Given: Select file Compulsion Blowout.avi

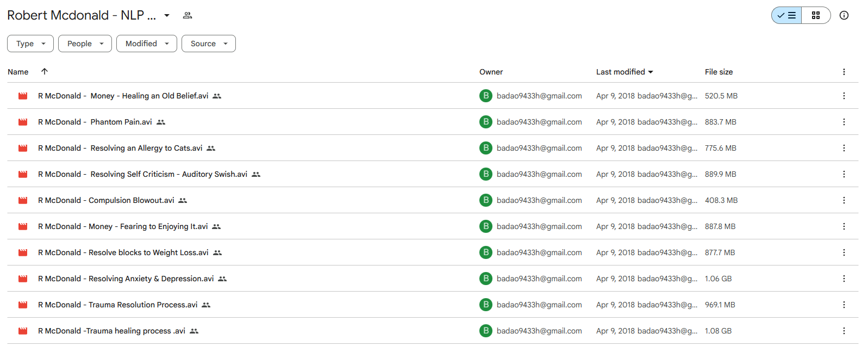Looking at the screenshot, I should pyautogui.click(x=106, y=200).
